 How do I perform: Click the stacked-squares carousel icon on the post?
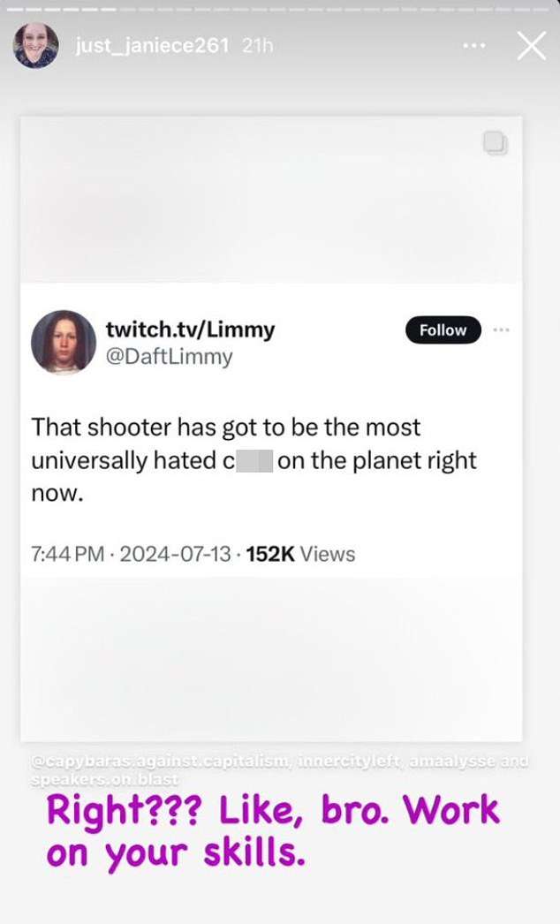(495, 144)
